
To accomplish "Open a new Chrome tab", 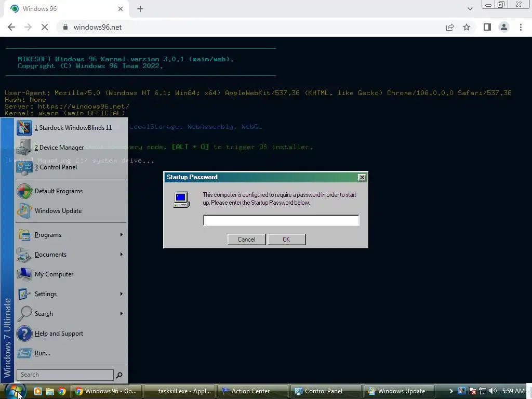I will (x=140, y=9).
